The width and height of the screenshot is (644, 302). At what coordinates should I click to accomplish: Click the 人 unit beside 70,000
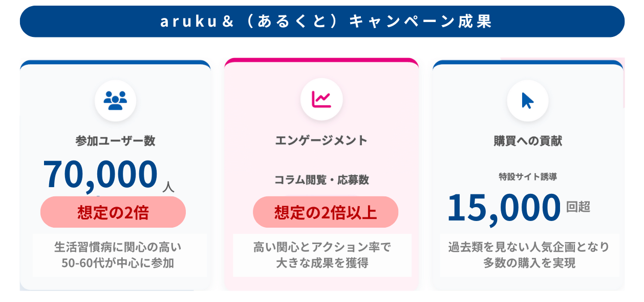[x=168, y=186]
